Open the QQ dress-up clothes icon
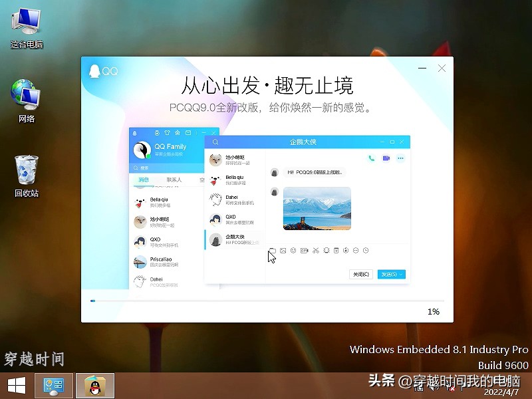This screenshot has height=399, width=532. click(x=167, y=132)
